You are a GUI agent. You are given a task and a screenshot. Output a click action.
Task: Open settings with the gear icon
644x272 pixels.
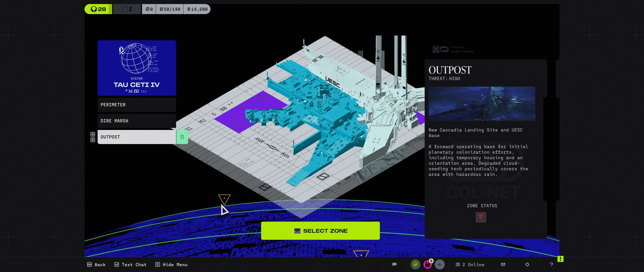527,264
